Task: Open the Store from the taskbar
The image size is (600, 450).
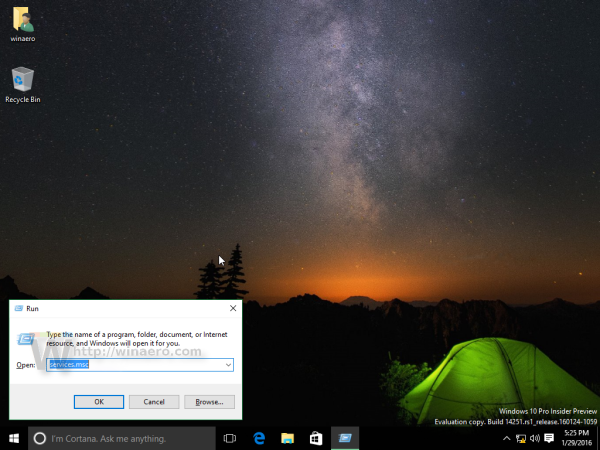Action: point(316,439)
